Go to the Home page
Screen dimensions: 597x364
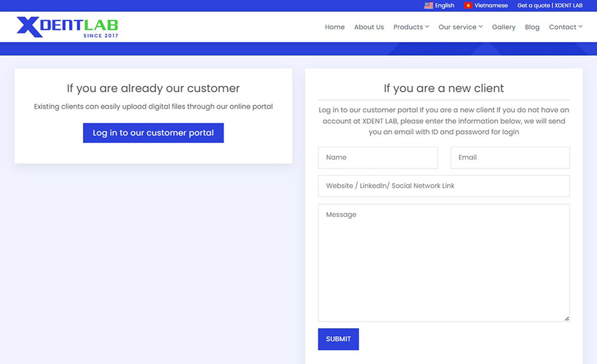334,27
